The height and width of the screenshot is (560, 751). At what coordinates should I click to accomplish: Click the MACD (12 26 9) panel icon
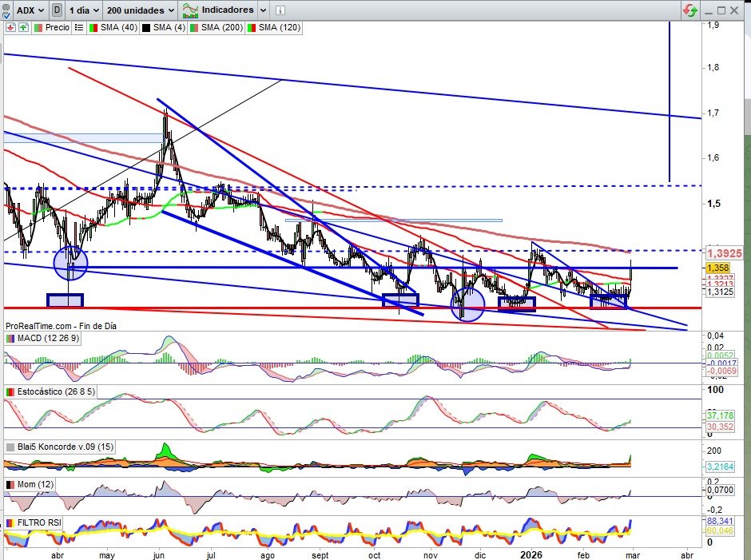coord(10,338)
